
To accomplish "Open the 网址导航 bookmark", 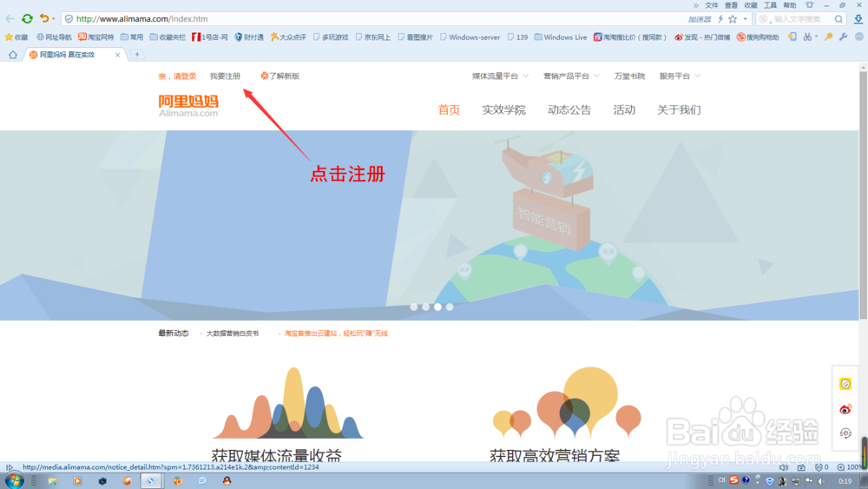I will tap(54, 37).
